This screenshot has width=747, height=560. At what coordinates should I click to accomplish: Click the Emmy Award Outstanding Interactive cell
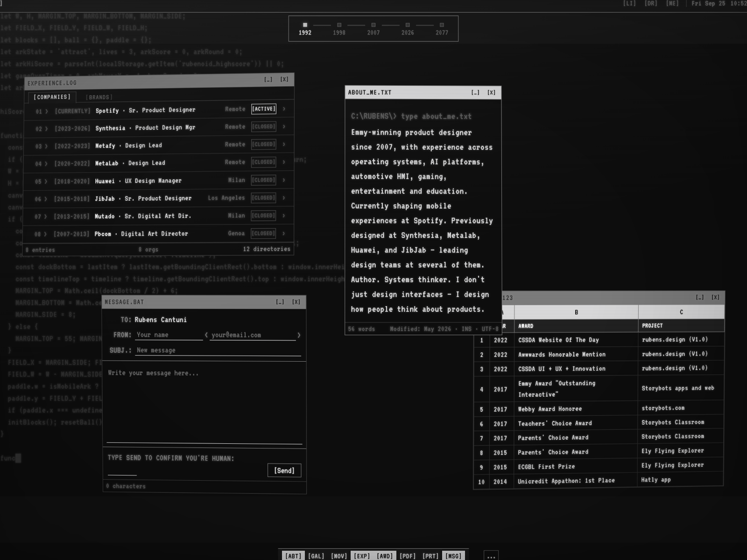(x=576, y=389)
